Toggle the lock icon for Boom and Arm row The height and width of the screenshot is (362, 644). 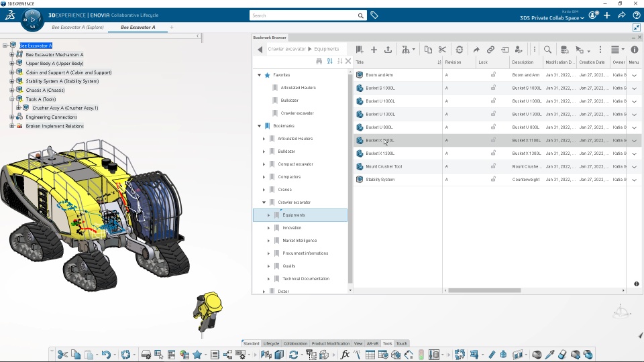tap(493, 74)
